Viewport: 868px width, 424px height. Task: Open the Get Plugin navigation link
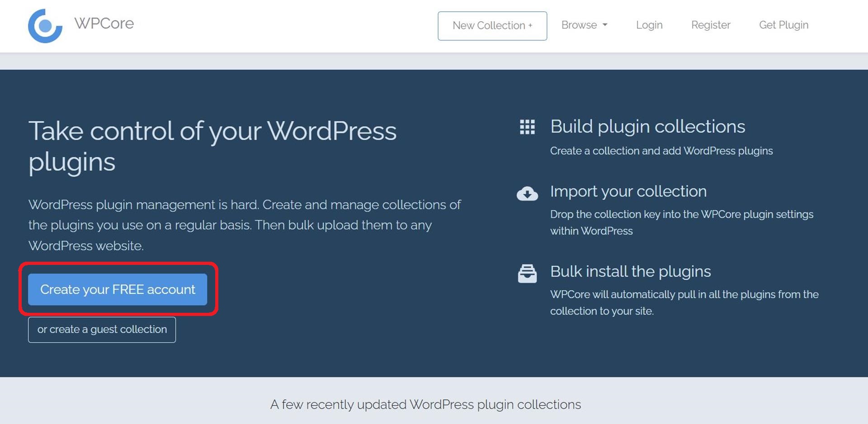tap(783, 25)
